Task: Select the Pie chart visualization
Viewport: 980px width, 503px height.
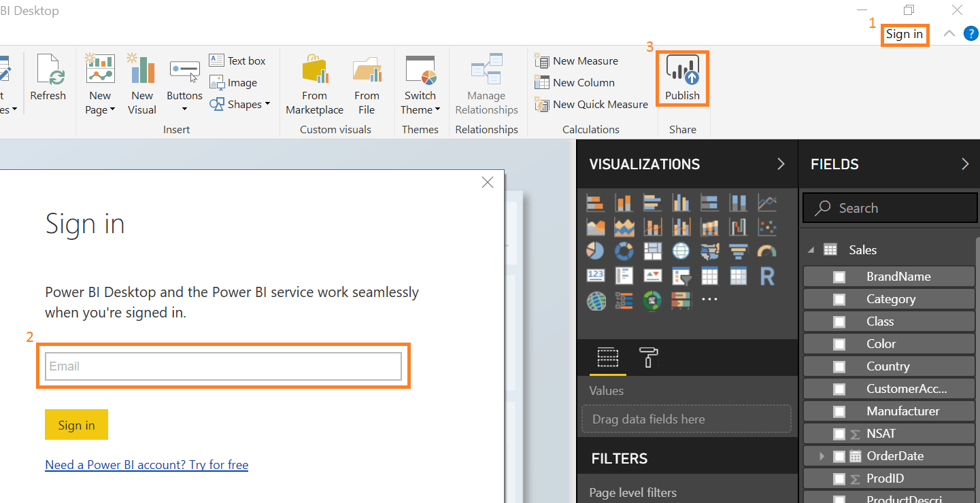Action: coord(595,252)
